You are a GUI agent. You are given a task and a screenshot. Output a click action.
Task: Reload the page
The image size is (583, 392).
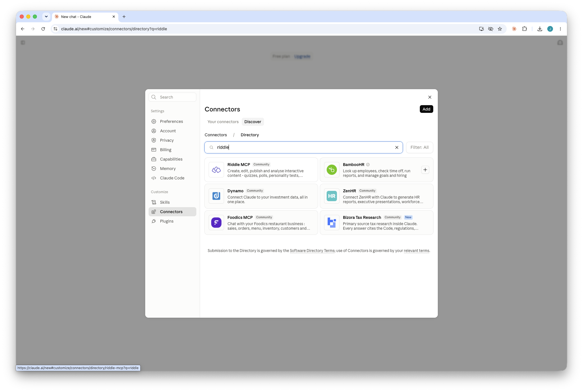click(x=43, y=29)
